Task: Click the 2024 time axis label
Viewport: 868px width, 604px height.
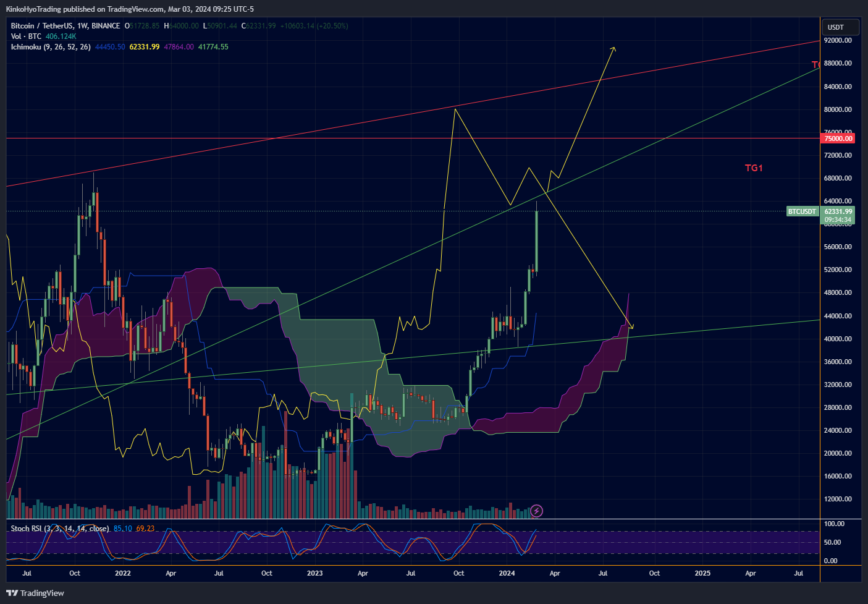Action: [x=507, y=573]
